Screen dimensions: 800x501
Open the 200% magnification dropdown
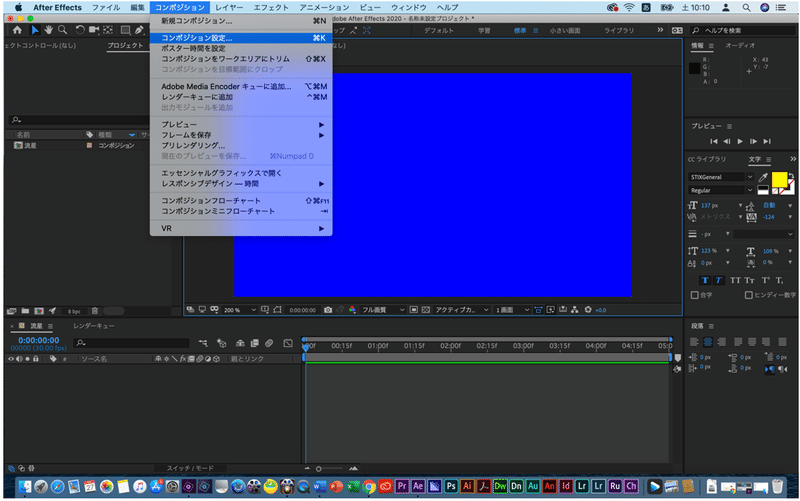coord(240,310)
